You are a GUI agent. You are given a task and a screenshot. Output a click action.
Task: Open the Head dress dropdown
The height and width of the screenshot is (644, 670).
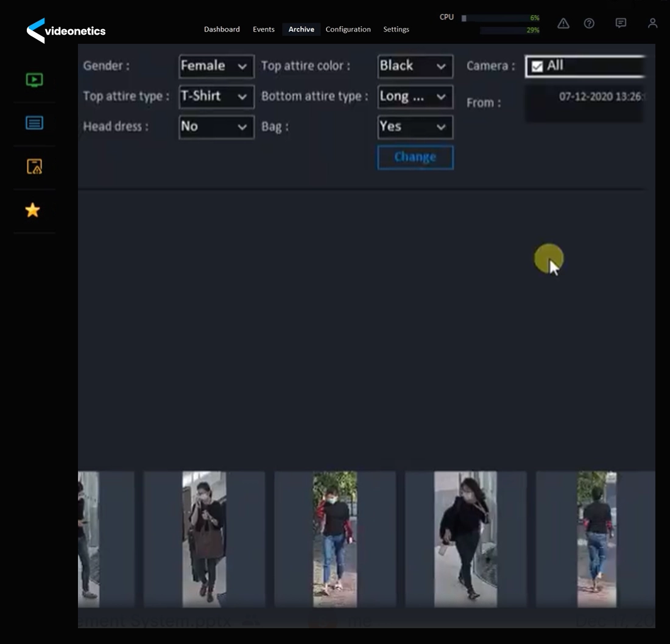216,127
